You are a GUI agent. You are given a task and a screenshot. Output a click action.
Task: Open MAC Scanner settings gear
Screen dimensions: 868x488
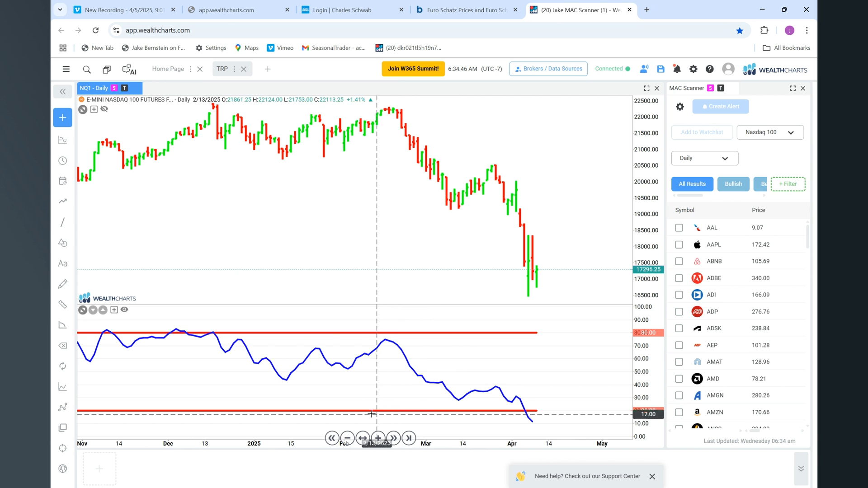click(x=680, y=107)
